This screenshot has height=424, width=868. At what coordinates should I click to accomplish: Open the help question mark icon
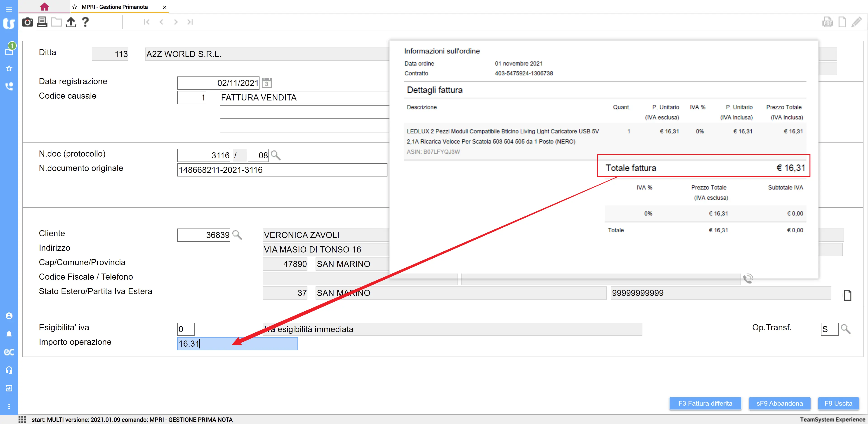85,22
